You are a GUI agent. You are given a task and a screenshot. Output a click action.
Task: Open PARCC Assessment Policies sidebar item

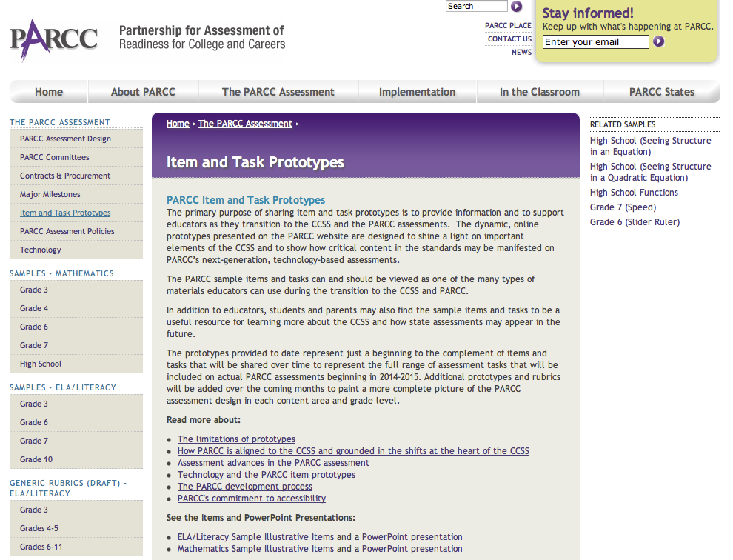(76, 231)
